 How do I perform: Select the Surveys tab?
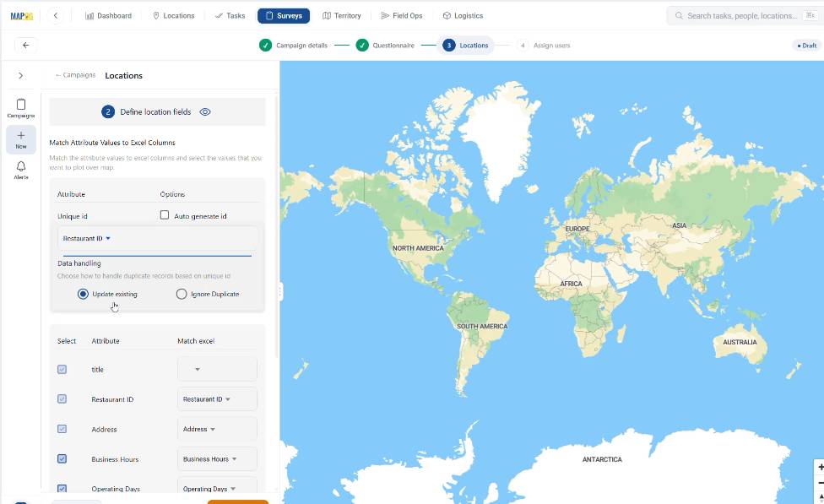(x=284, y=16)
